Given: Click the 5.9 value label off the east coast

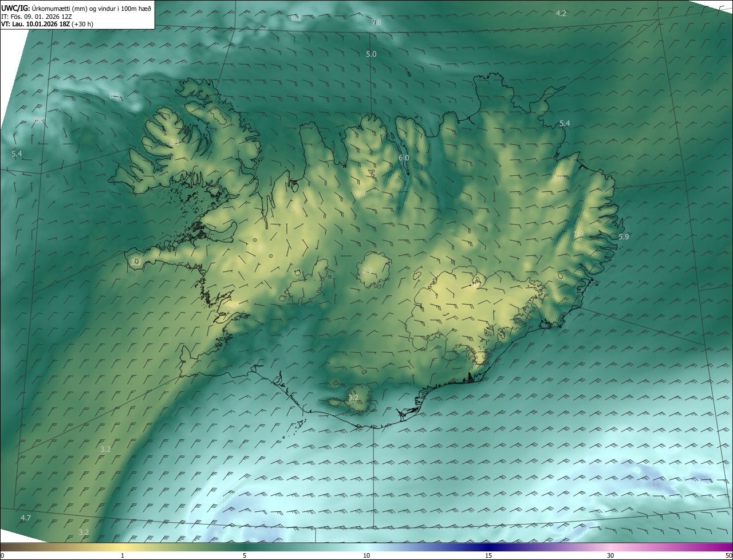Looking at the screenshot, I should click(x=624, y=236).
